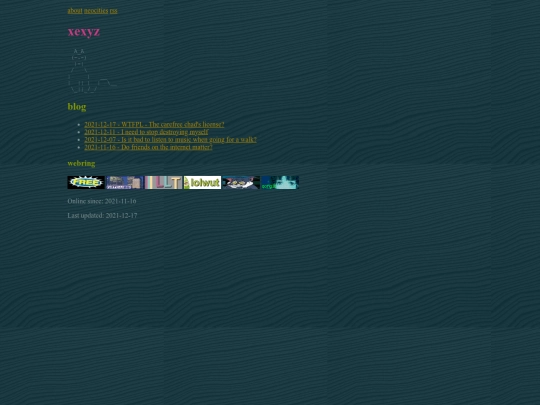The height and width of the screenshot is (405, 540).
Task: Click the cartoon cat webring badge
Action: point(241,183)
